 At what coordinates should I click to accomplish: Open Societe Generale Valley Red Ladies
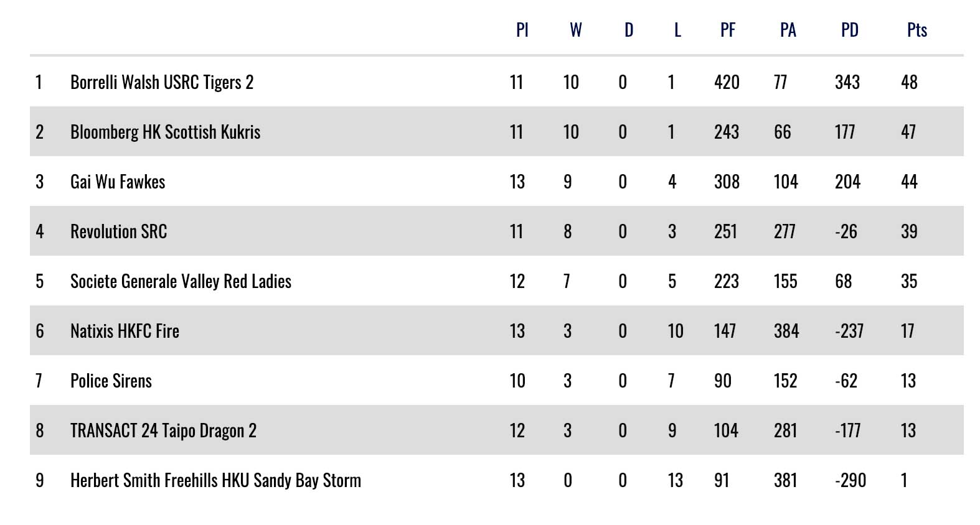coord(181,281)
